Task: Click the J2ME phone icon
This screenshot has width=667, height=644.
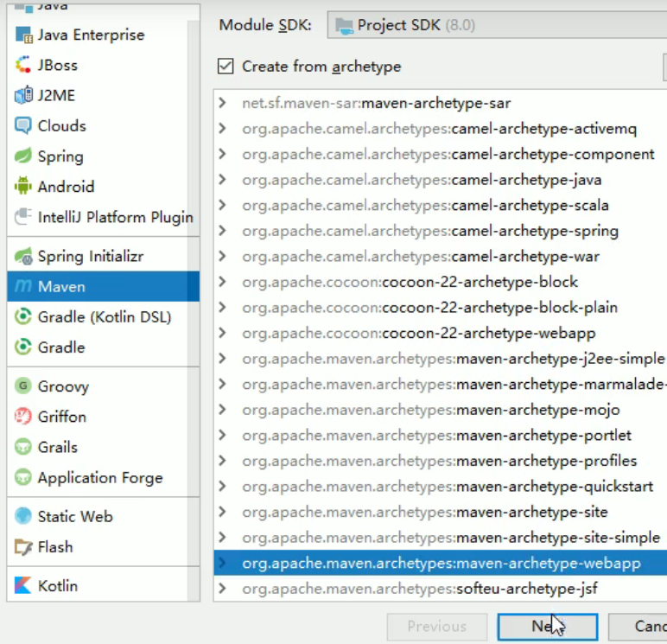Action: pyautogui.click(x=23, y=95)
